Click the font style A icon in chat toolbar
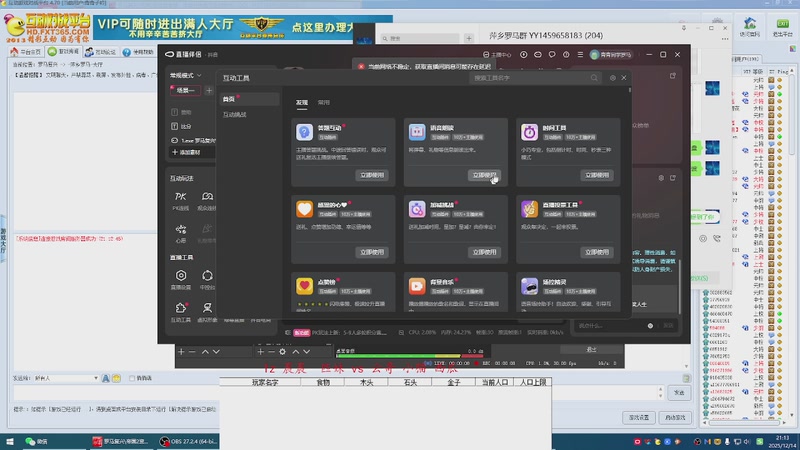This screenshot has height=450, width=800. [x=106, y=379]
